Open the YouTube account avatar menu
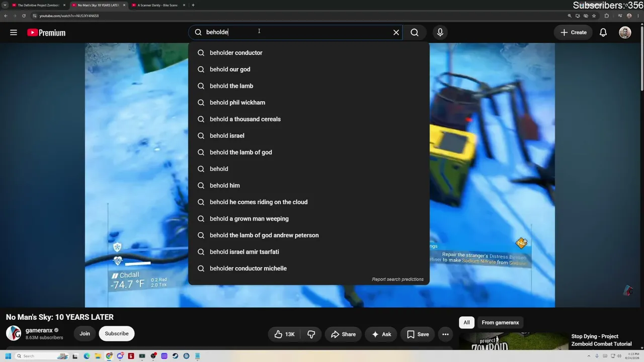 tap(625, 32)
